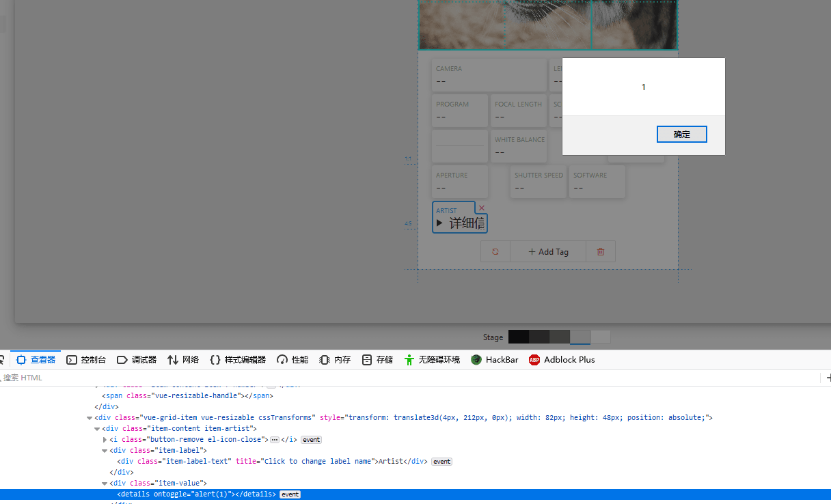Click the Add Tag button

[548, 251]
